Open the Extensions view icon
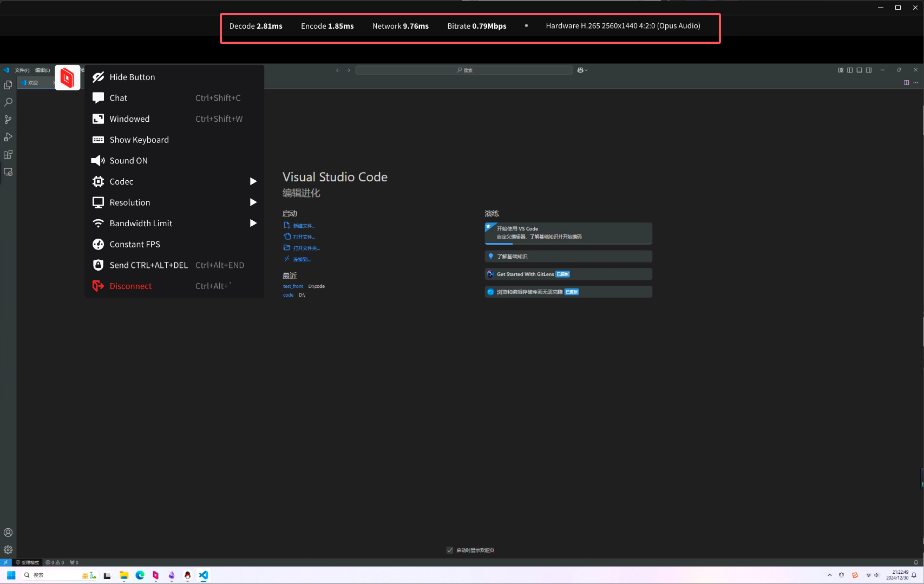This screenshot has width=924, height=584. click(8, 155)
